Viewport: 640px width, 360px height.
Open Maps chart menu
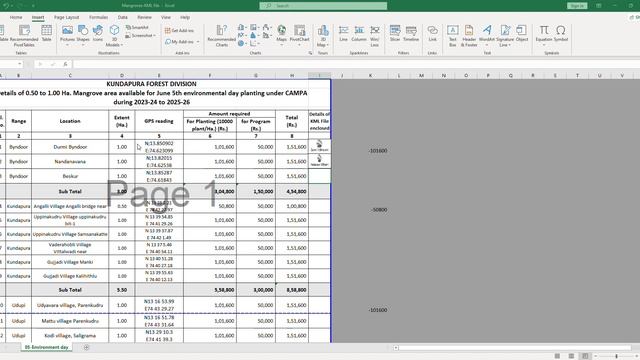coord(281,35)
